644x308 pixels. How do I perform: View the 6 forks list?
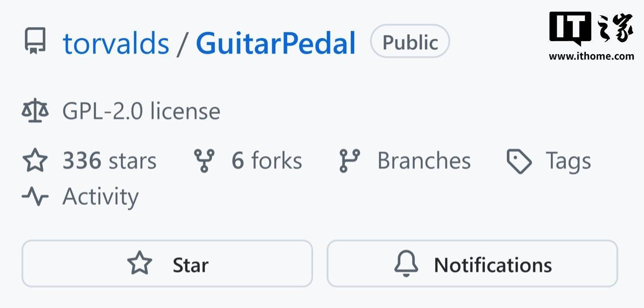(267, 161)
